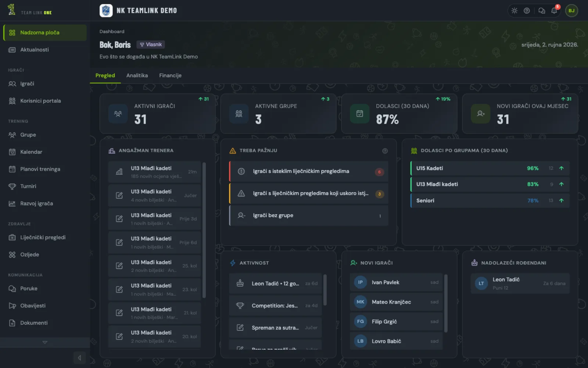This screenshot has height=368, width=588.
Task: Expand sidebar with the down arrow
Action: pyautogui.click(x=45, y=342)
